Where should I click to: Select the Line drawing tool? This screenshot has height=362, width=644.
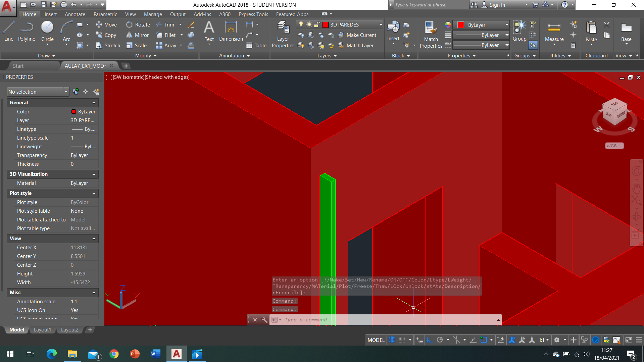click(9, 32)
